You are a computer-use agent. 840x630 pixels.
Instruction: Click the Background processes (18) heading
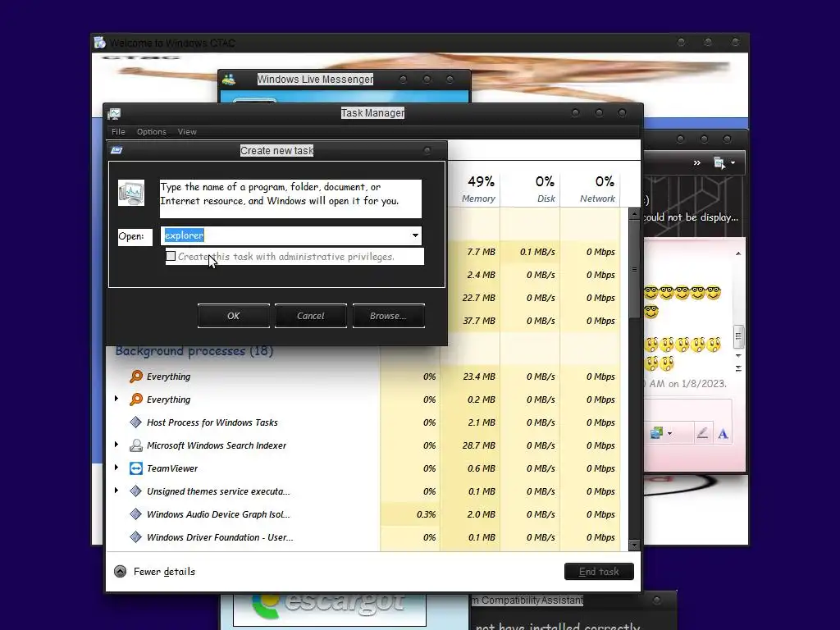[194, 351]
